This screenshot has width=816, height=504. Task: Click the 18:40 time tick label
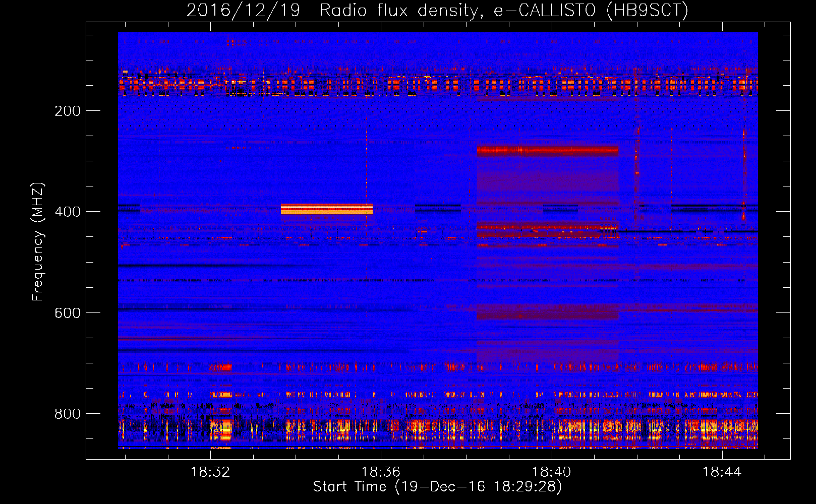[x=552, y=472]
